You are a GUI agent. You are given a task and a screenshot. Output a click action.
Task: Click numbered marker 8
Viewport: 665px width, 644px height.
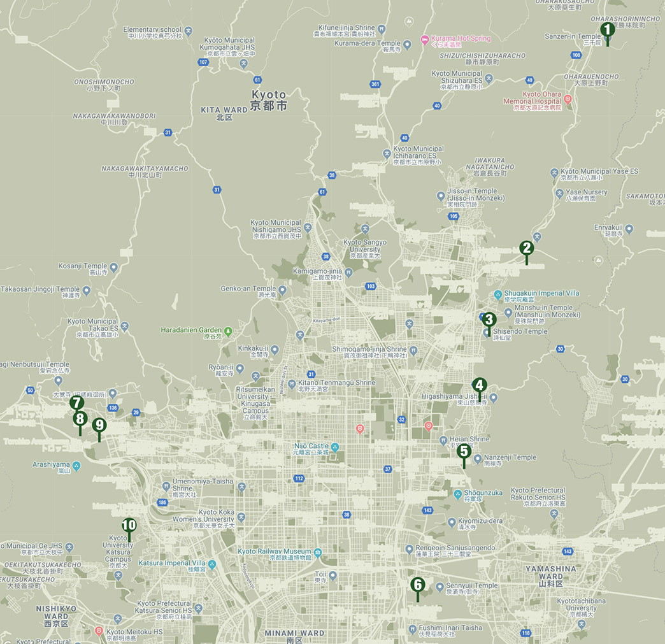pos(80,419)
